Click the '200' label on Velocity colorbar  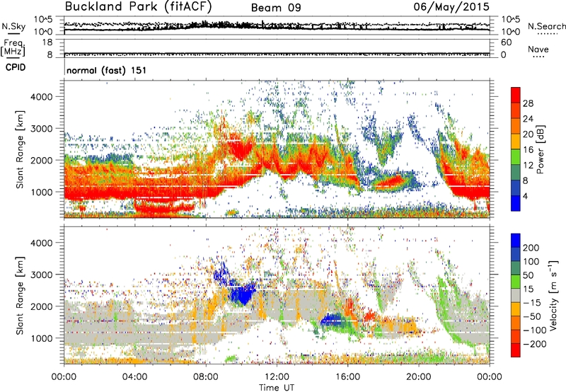pos(531,248)
